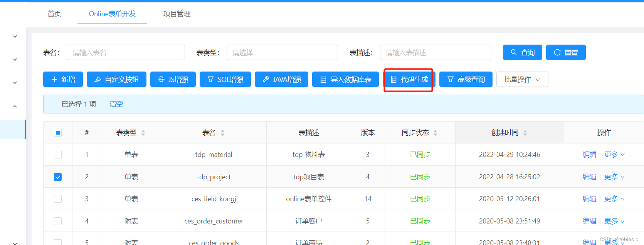The image size is (644, 245).
Task: Expand 更多 menu for ces_order_customer row
Action: click(614, 221)
